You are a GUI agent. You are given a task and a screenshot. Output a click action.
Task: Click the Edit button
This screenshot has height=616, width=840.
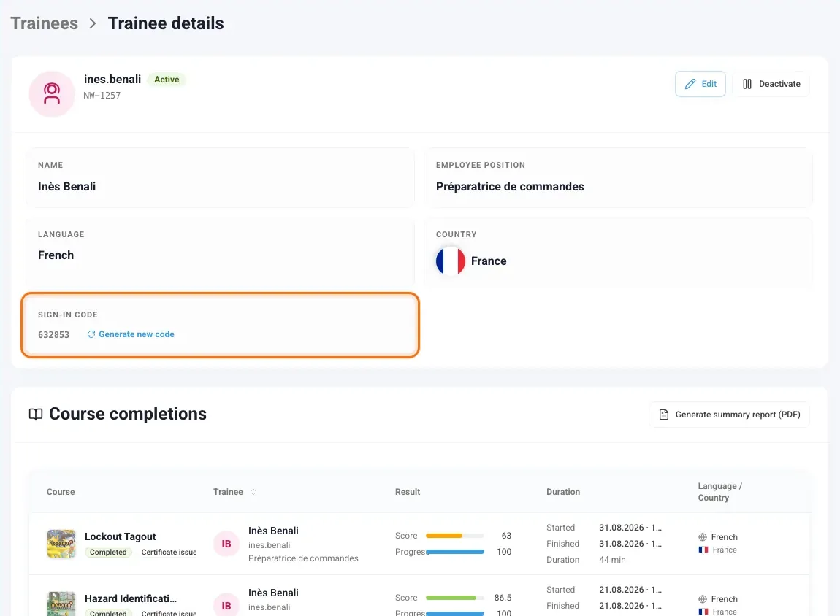pyautogui.click(x=700, y=84)
